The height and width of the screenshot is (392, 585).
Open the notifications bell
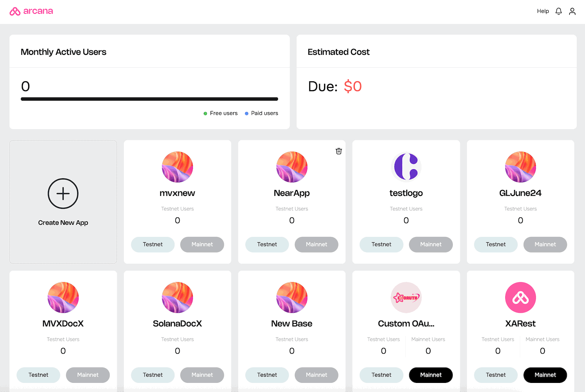point(559,11)
